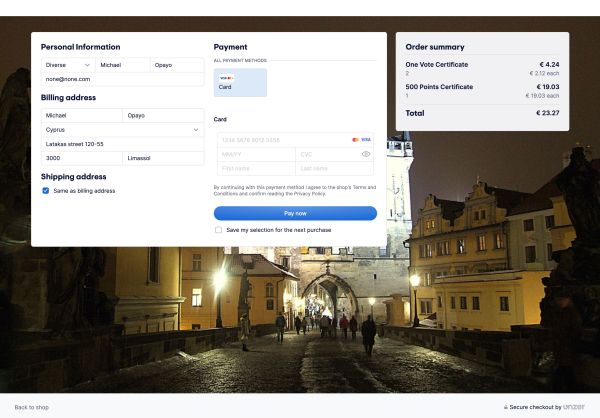Click the personal last name field Opayo
600x418 pixels.
pyautogui.click(x=177, y=65)
